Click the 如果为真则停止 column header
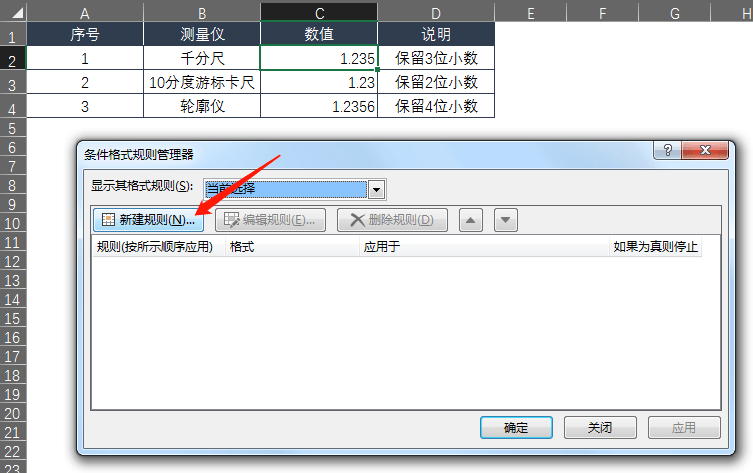Screen dimensions: 753x473 pyautogui.click(x=656, y=247)
